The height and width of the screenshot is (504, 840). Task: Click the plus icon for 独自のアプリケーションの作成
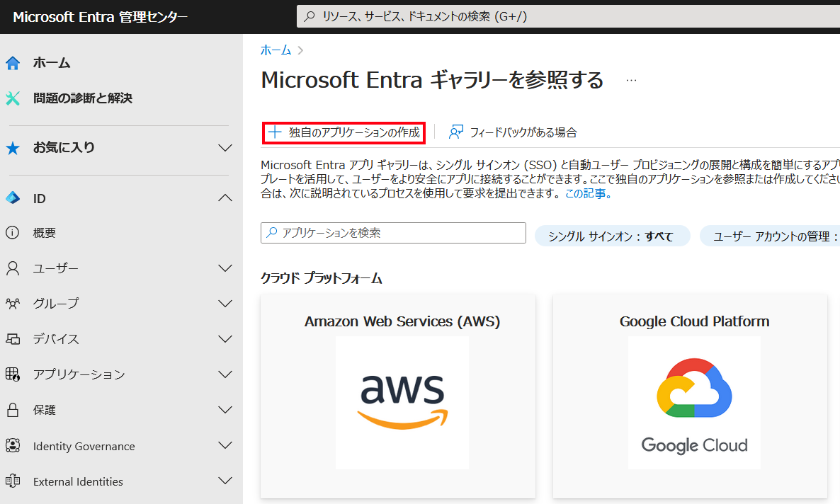click(275, 132)
